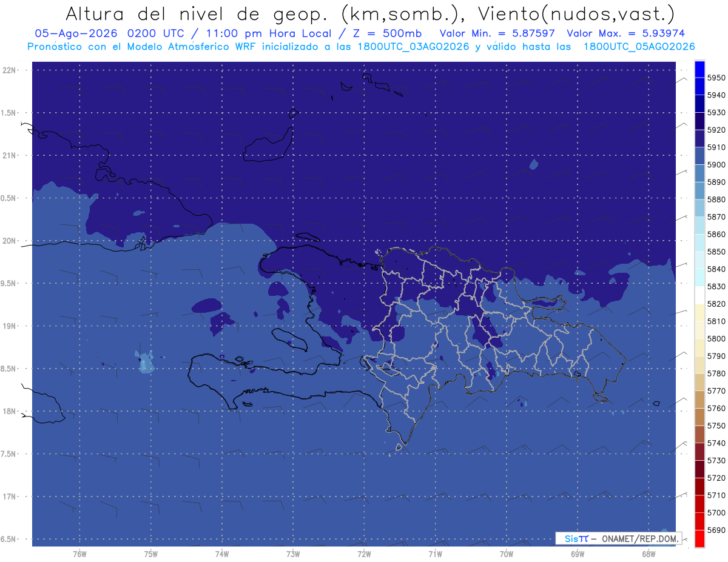The image size is (728, 562).
Task: Click the 'ONAMET/REP.DOM.' credit label
Action: [639, 538]
